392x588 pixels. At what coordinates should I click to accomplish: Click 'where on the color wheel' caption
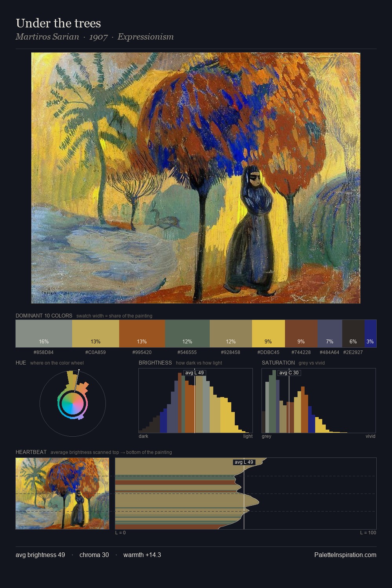(57, 363)
